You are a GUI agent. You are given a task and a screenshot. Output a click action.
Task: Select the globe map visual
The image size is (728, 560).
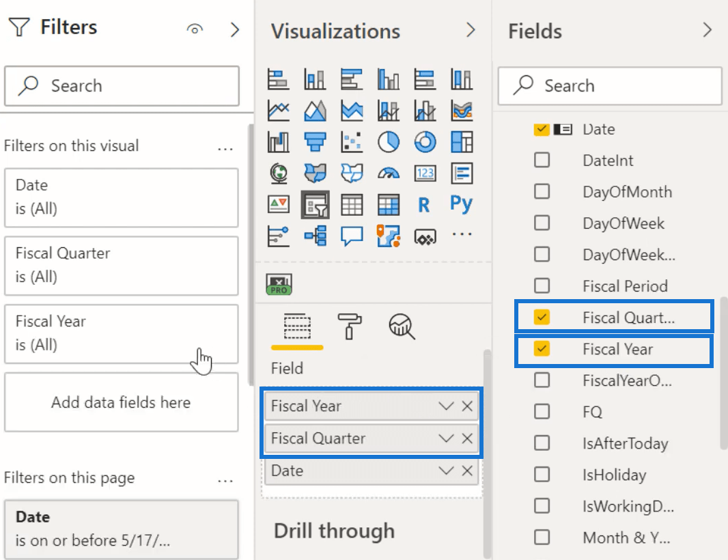[278, 173]
